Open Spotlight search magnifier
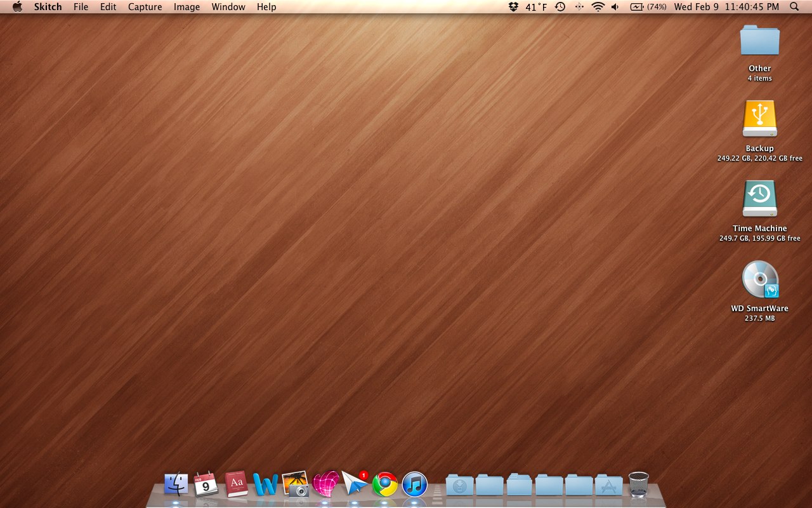 click(x=794, y=7)
